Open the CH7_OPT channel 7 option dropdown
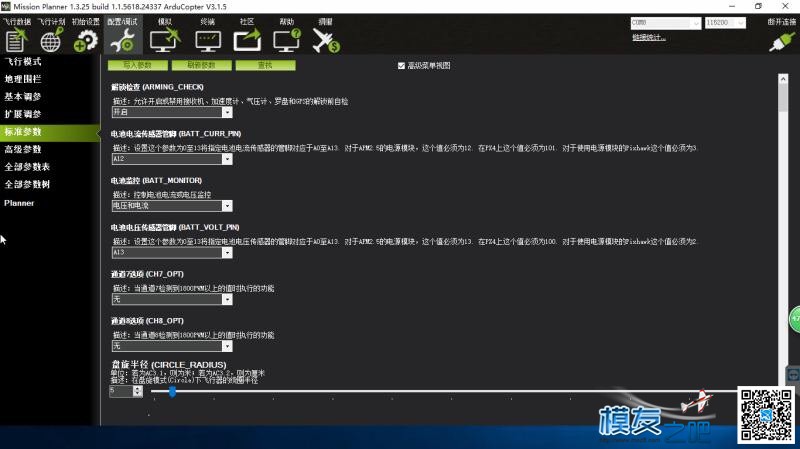The width and height of the screenshot is (800, 449). click(x=172, y=300)
